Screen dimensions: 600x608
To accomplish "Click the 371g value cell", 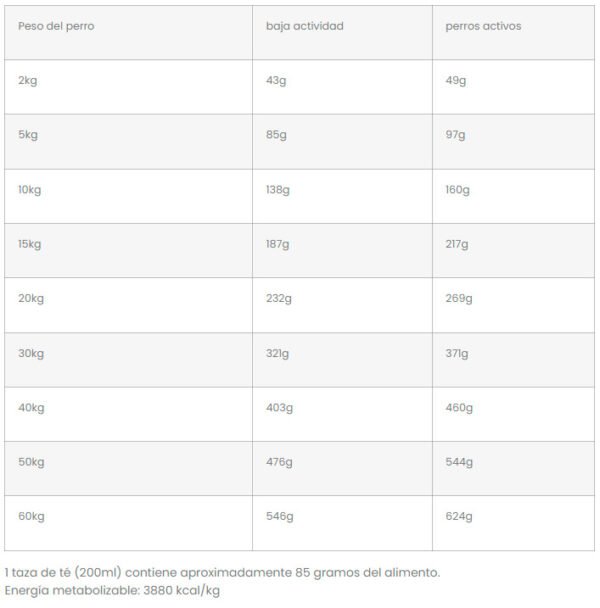I will [514, 360].
